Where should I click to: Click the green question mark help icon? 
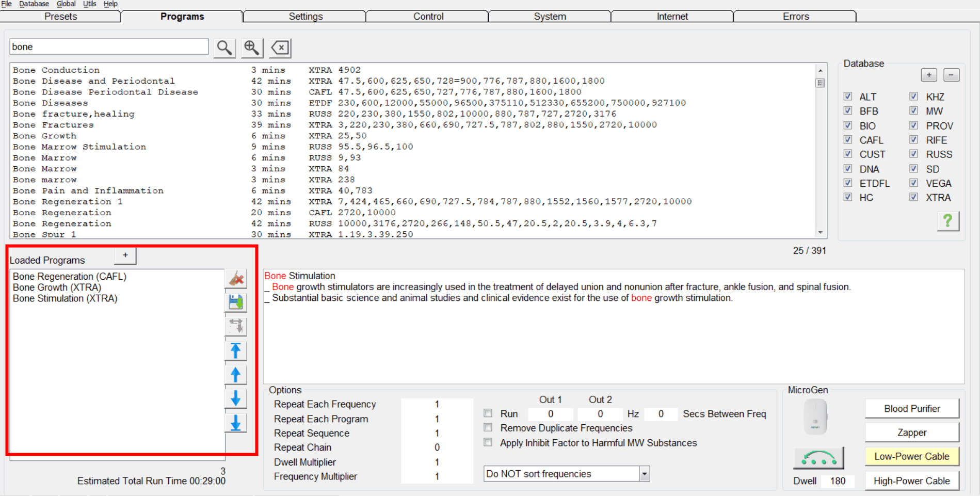947,221
